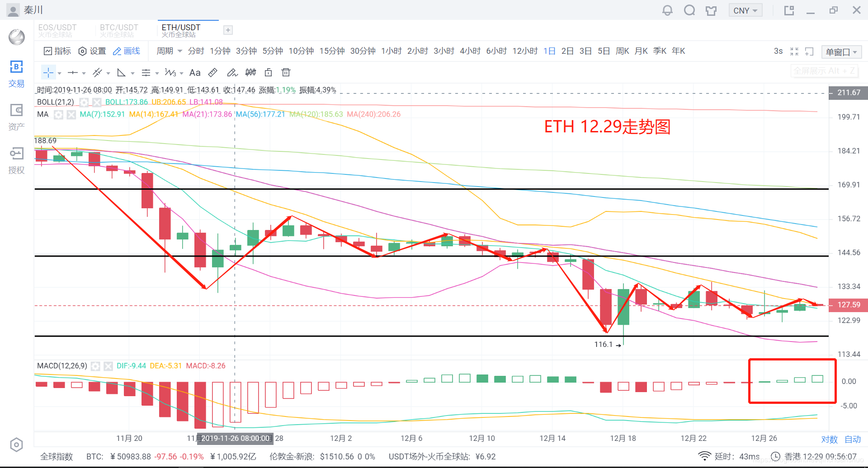Select the 4小时 timeframe
Viewport: 868px width, 468px height.
click(x=470, y=51)
